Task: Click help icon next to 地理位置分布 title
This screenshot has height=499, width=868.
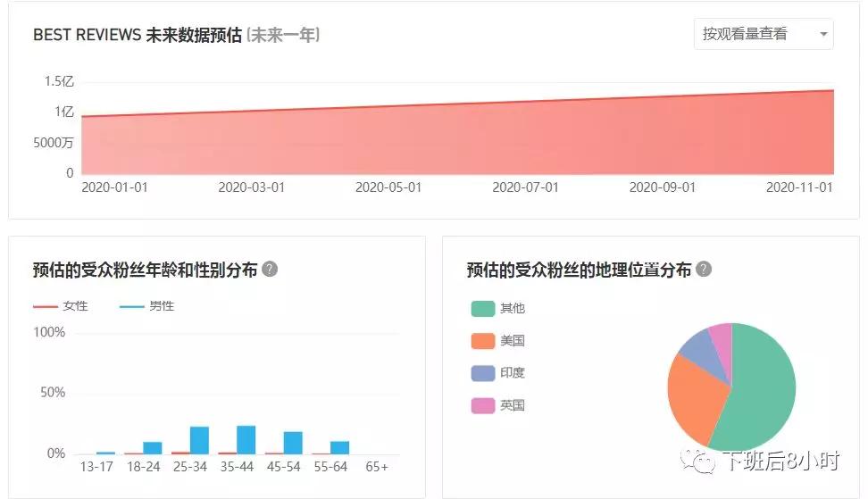Action: (x=704, y=270)
